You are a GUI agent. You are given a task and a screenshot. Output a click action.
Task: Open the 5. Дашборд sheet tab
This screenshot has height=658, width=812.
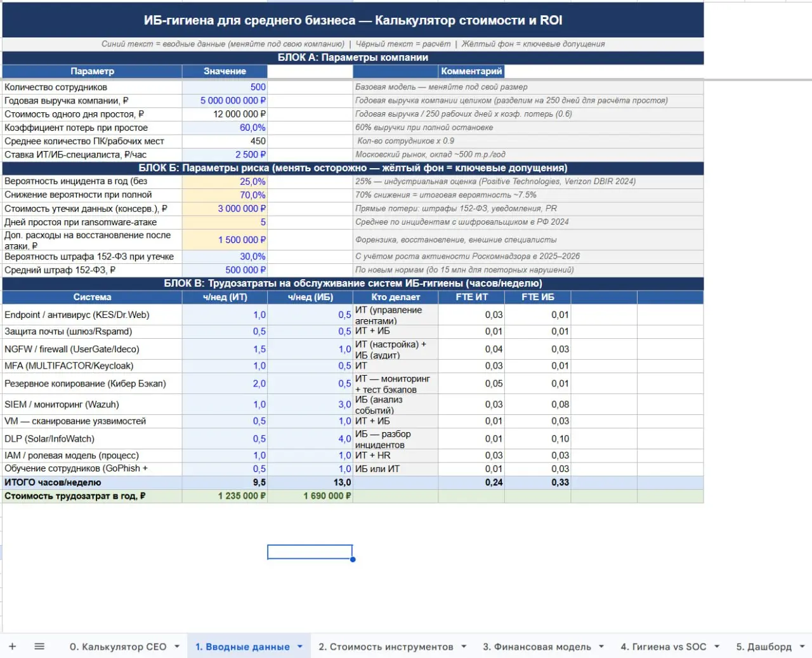click(x=764, y=647)
